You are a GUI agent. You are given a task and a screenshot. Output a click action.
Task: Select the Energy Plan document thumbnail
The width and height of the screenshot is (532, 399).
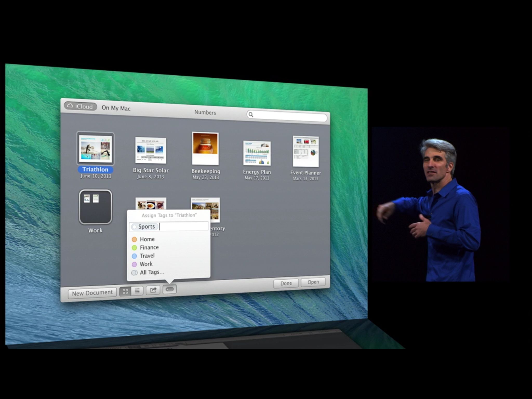[257, 154]
